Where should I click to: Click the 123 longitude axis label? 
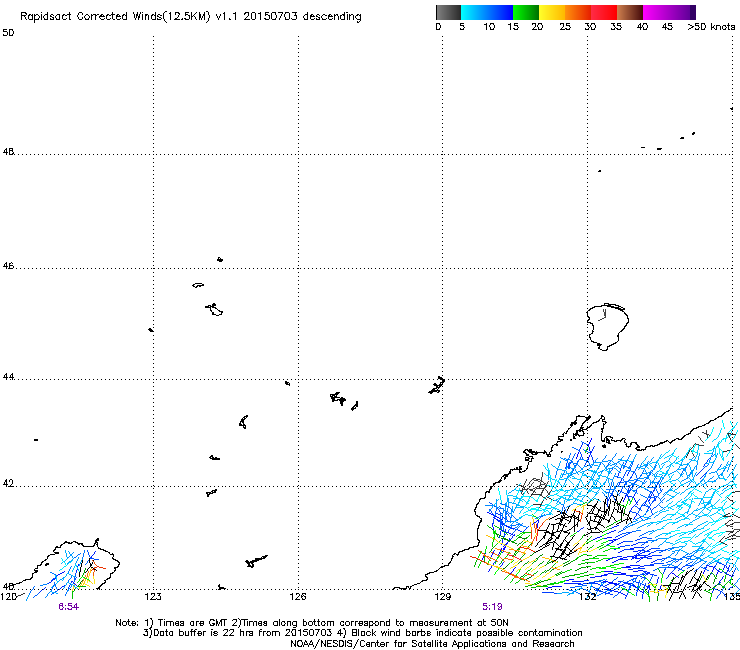coord(153,597)
